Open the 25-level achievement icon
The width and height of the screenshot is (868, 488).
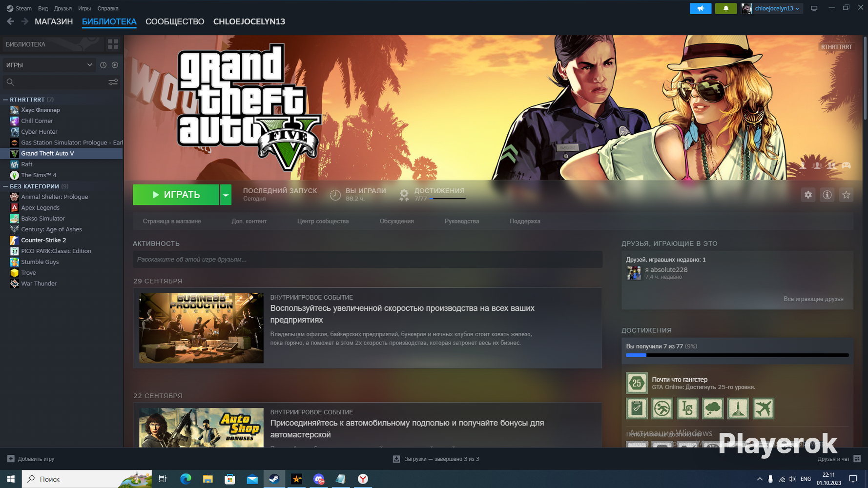coord(637,383)
